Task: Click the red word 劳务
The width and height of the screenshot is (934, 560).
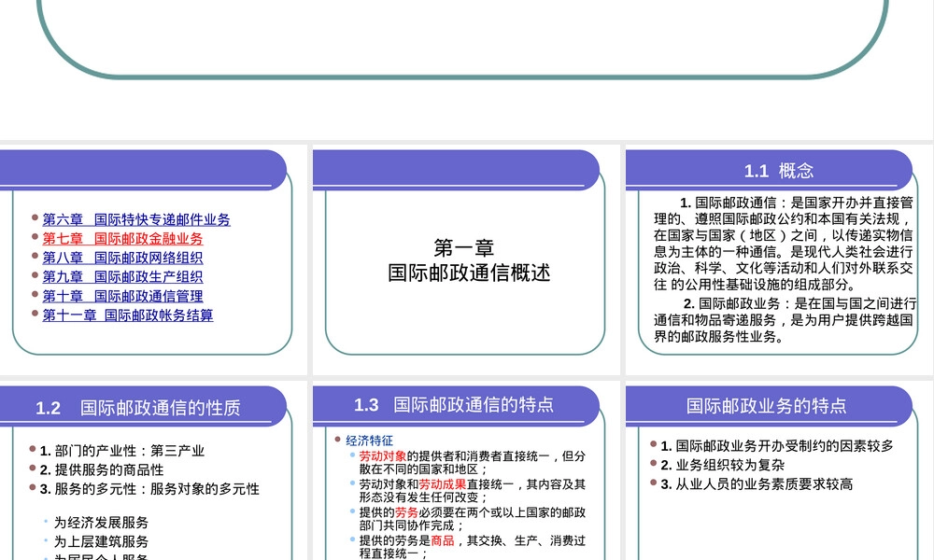Action: pos(407,511)
